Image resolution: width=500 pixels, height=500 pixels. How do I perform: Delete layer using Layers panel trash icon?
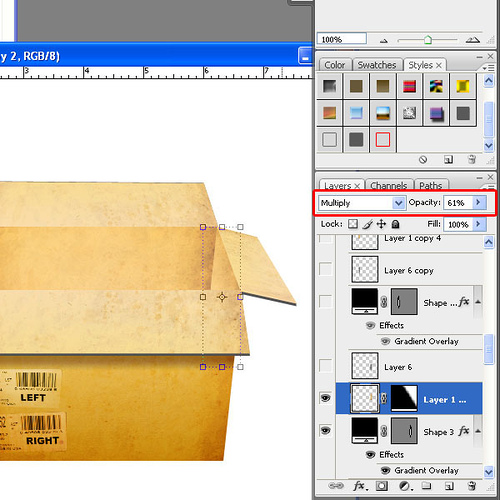coord(472,486)
